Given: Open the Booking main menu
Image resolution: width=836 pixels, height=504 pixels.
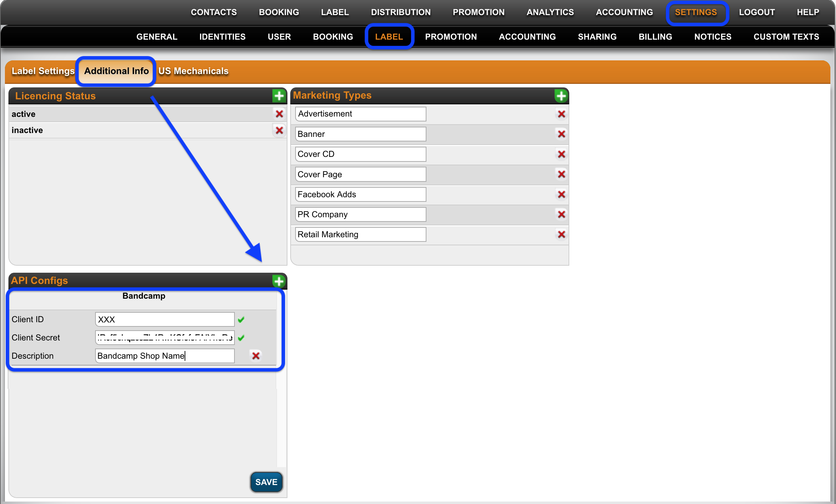Looking at the screenshot, I should 279,12.
